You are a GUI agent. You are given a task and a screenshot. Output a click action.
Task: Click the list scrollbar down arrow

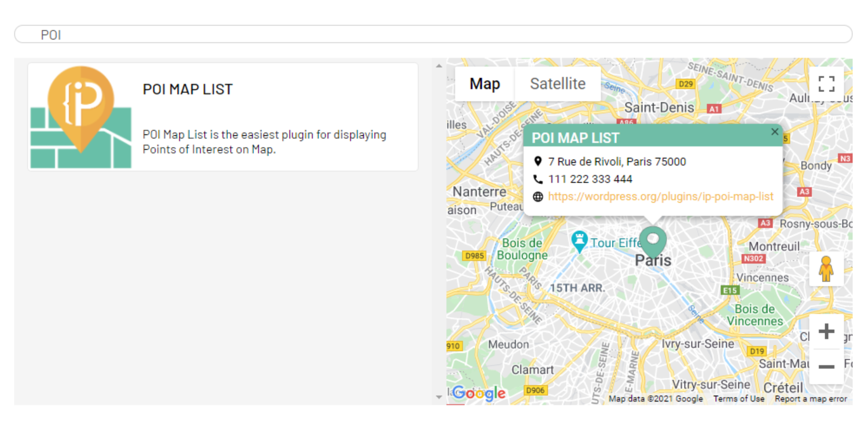[439, 397]
